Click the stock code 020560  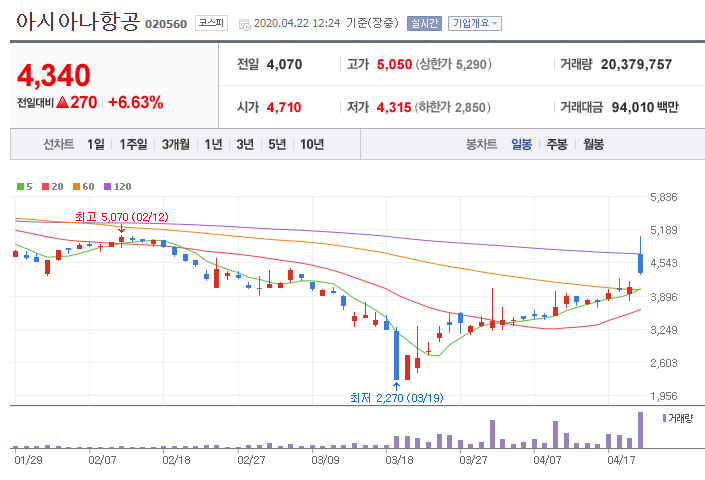coord(166,24)
